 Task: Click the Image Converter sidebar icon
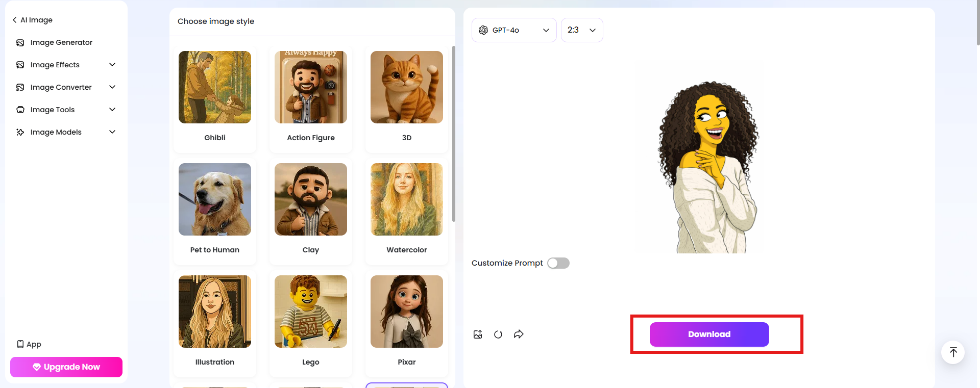[20, 88]
